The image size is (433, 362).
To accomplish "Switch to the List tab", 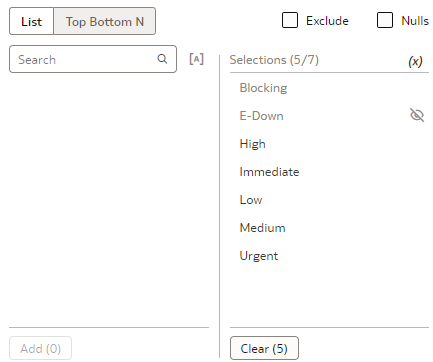I will pos(32,21).
